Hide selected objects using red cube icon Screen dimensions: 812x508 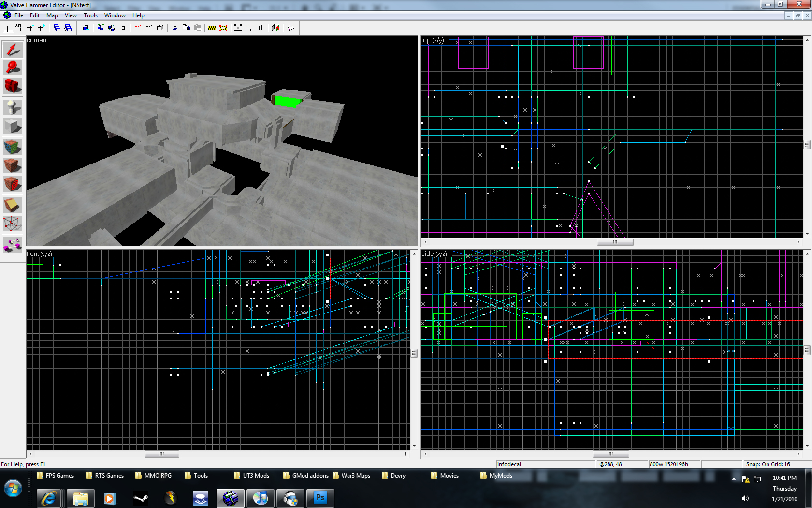[138, 28]
